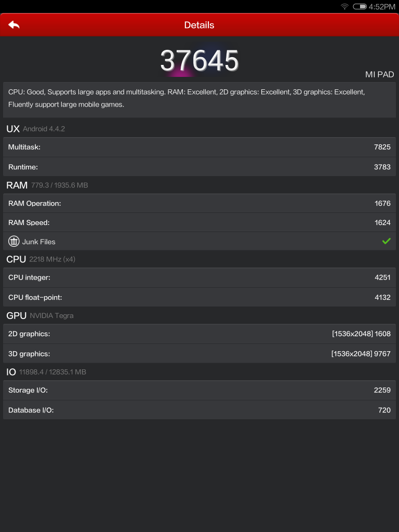Click the back arrow in the title bar

click(x=14, y=24)
